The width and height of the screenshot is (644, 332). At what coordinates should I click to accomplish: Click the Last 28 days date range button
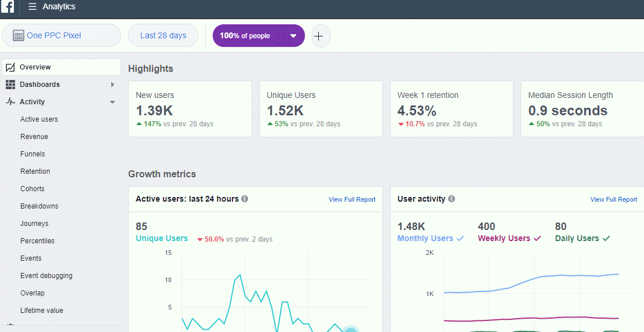tap(163, 35)
